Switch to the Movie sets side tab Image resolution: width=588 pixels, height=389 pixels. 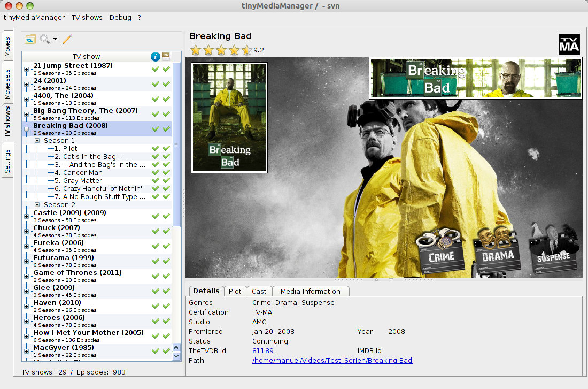tap(7, 84)
